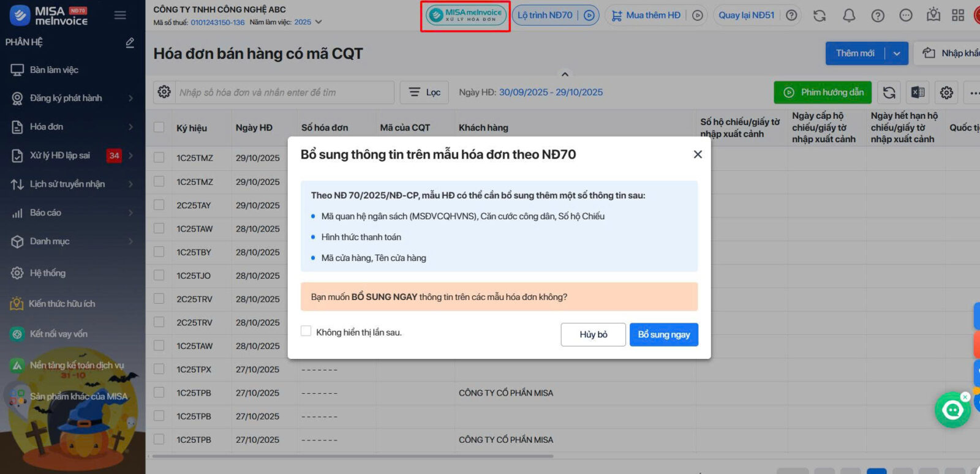Open dropdown arrow next to Thêm mới
980x474 pixels.
pyautogui.click(x=897, y=53)
